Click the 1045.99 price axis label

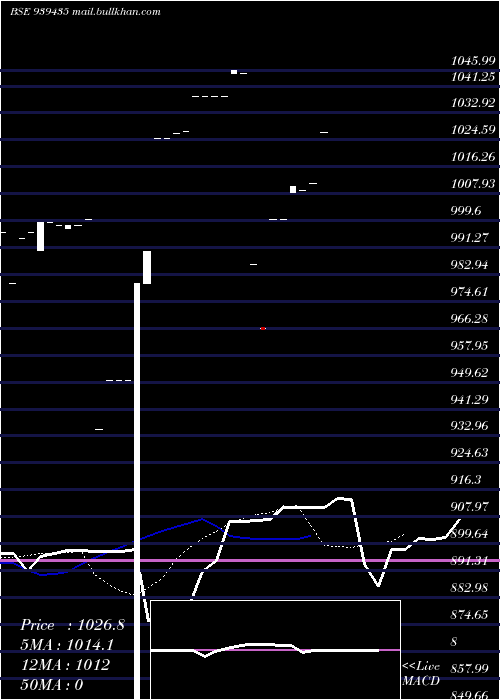pyautogui.click(x=473, y=61)
